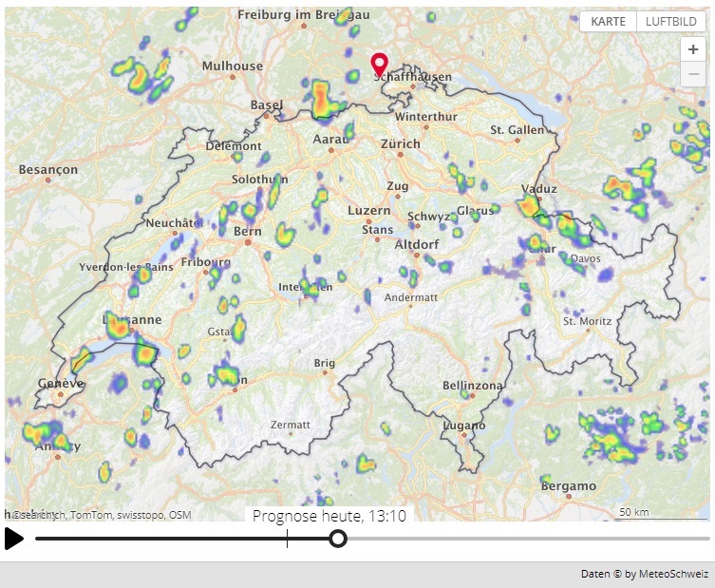The image size is (715, 588).
Task: Click the Altdorf label
Action: (x=417, y=244)
